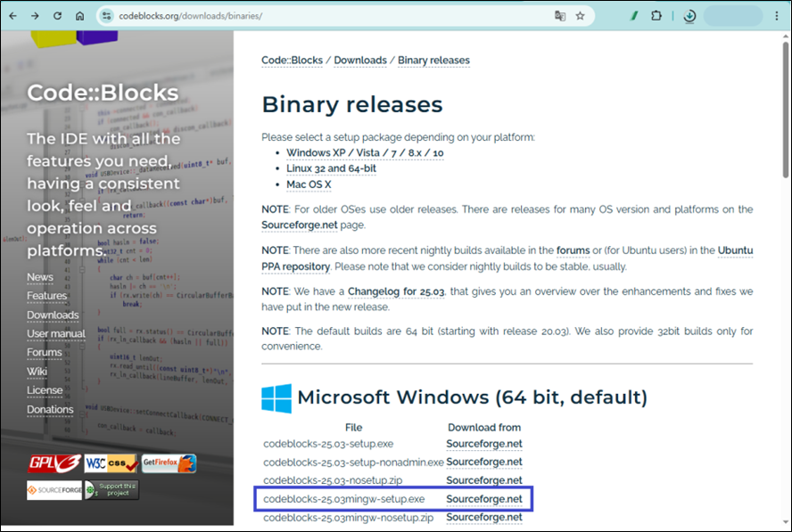Open the browser downloads icon

[689, 16]
